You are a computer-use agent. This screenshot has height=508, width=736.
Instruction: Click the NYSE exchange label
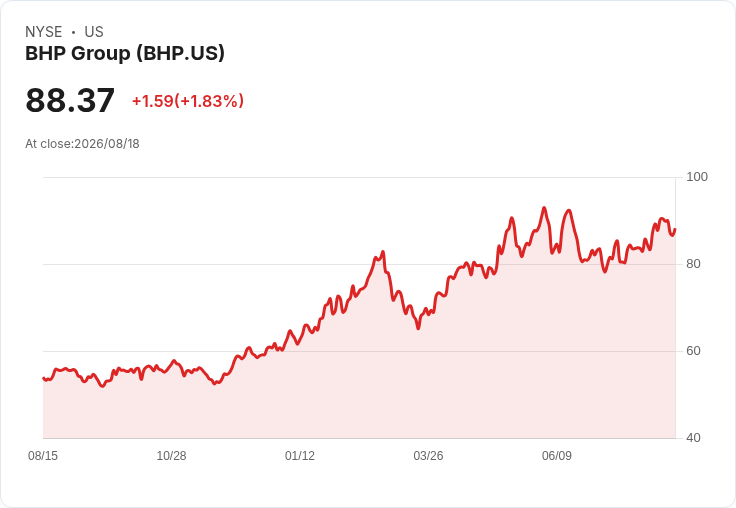click(x=44, y=32)
